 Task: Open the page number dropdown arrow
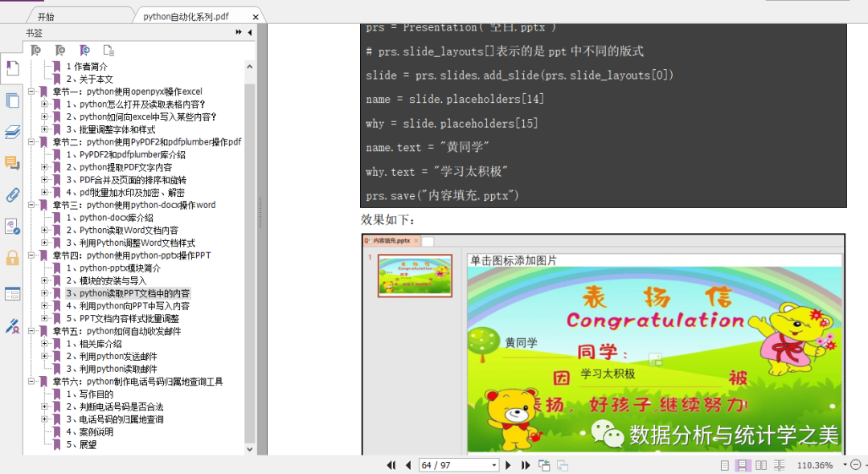click(493, 464)
